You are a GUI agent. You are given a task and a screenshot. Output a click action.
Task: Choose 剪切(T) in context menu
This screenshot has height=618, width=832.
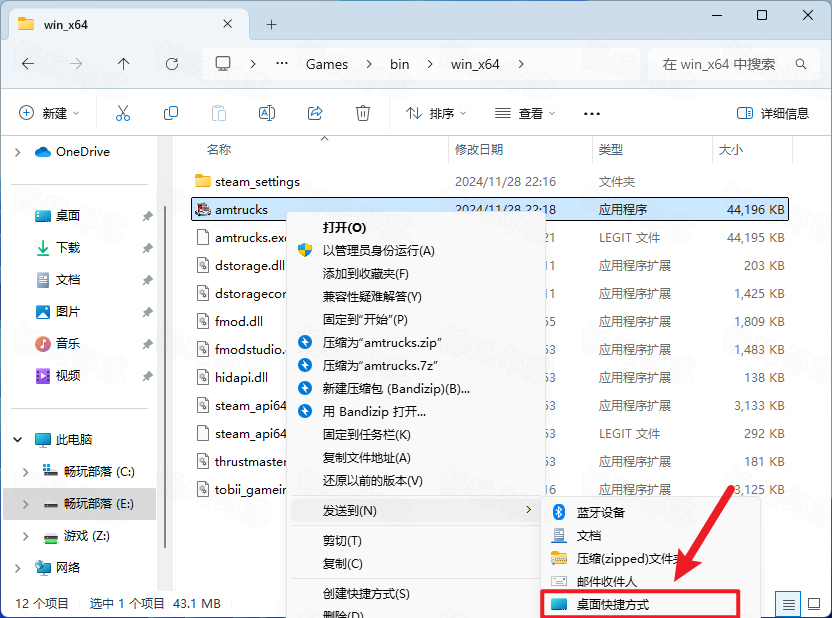[x=416, y=541]
